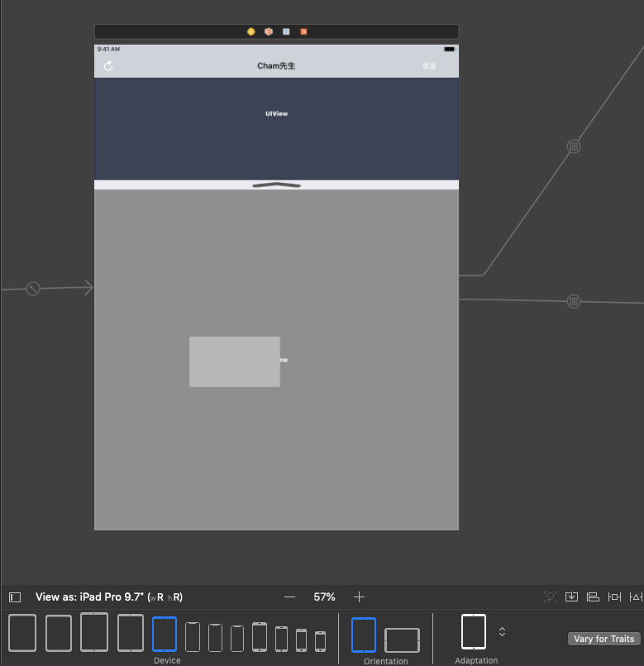Select the red-orange Exit icon in scene dock
The image size is (644, 666).
click(303, 31)
